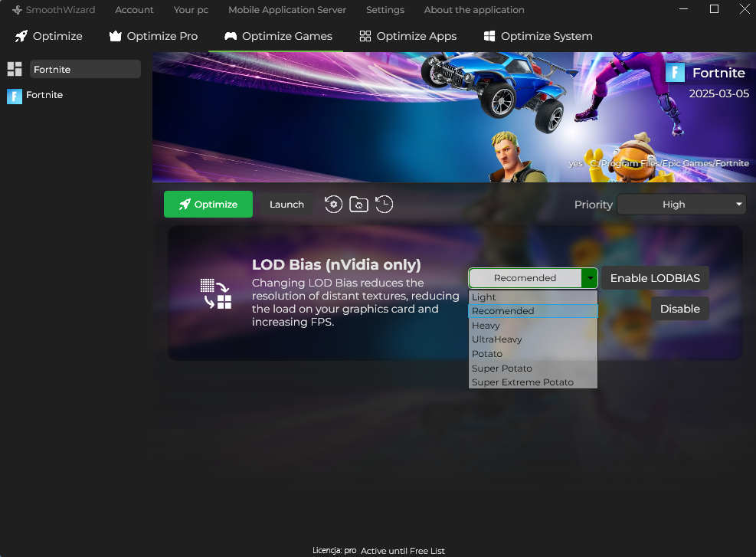Screen dimensions: 756x557
Task: Open the Your pc menu
Action: pyautogui.click(x=191, y=10)
